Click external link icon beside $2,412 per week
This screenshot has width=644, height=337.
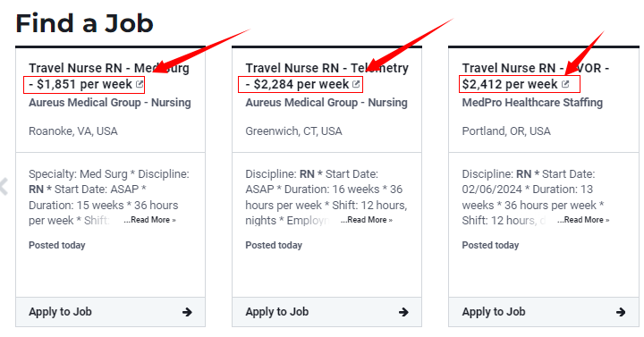coord(565,84)
